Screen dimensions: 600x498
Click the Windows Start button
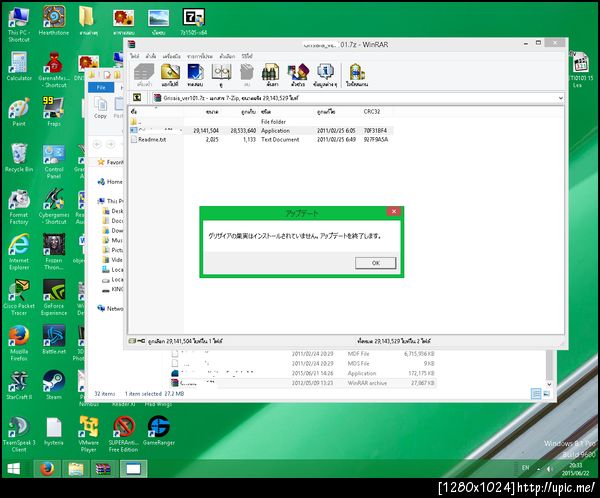pos(14,469)
